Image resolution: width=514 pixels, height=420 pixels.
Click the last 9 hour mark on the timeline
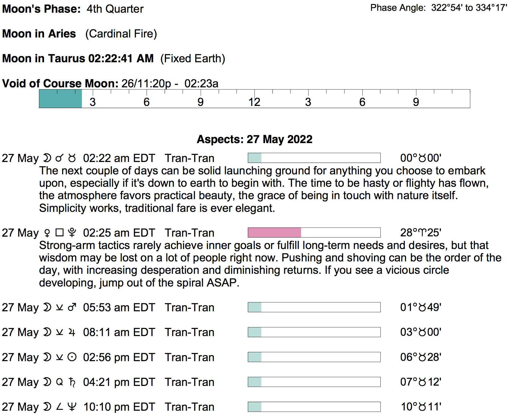coord(416,102)
